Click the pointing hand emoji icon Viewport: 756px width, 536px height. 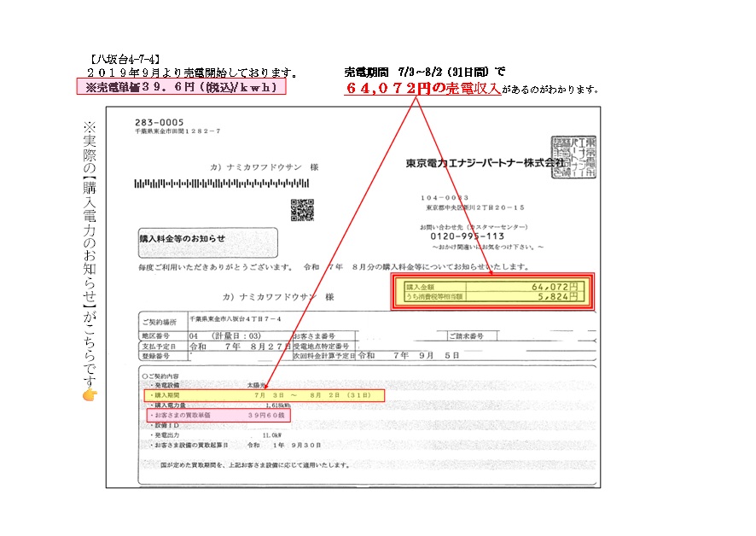pos(90,394)
